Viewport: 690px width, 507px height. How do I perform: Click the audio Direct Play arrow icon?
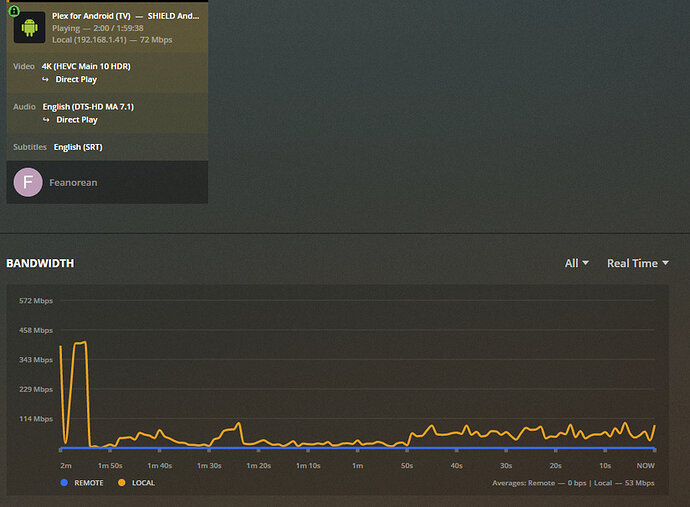click(46, 120)
